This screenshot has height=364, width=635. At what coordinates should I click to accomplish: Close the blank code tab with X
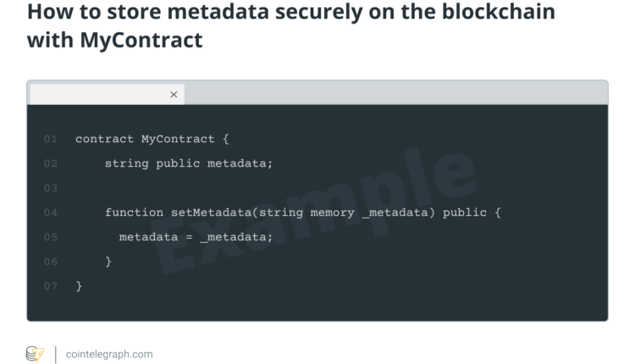pyautogui.click(x=174, y=95)
